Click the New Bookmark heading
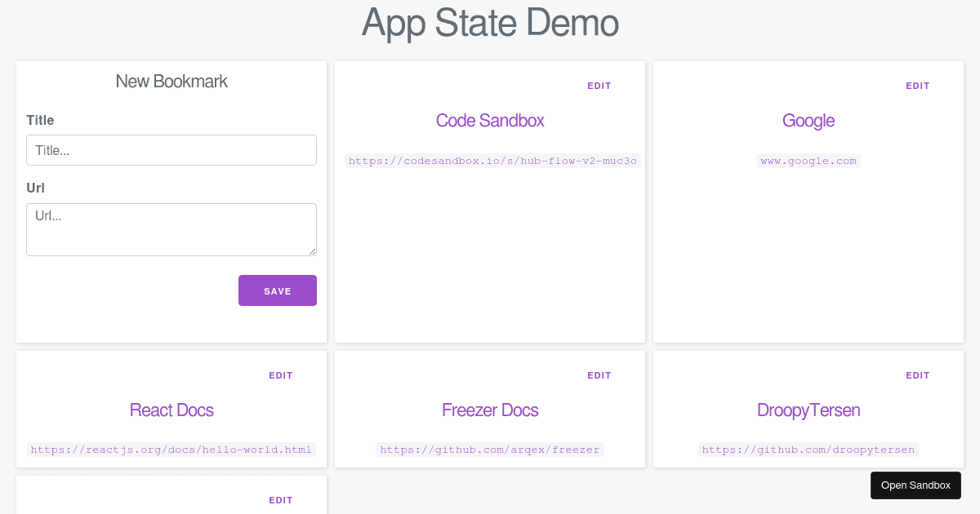Image resolution: width=980 pixels, height=514 pixels. [171, 82]
